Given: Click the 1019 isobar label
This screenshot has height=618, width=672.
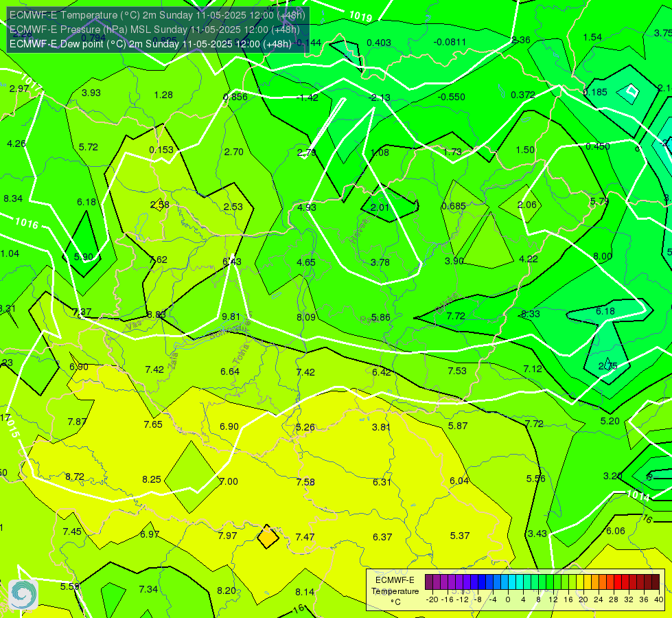Looking at the screenshot, I should tap(360, 16).
